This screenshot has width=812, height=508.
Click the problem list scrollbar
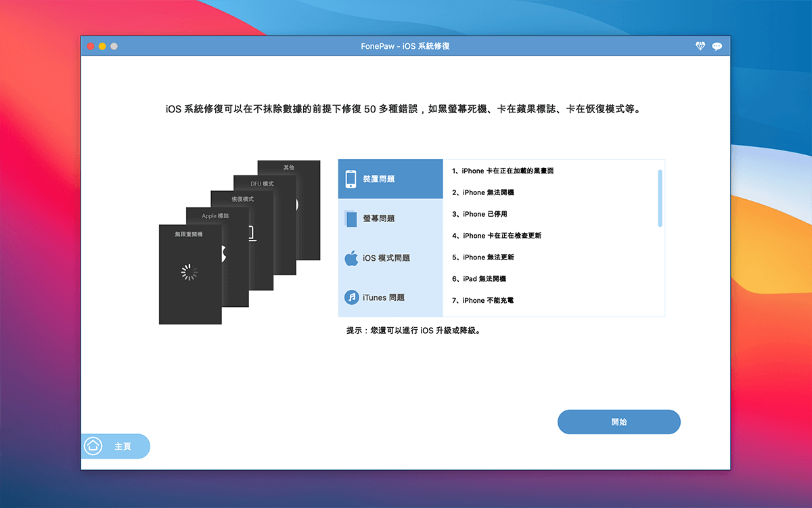[660, 198]
